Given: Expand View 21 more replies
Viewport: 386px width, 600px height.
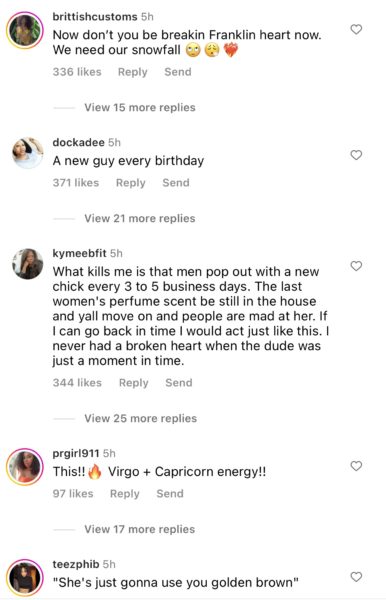Looking at the screenshot, I should click(140, 218).
